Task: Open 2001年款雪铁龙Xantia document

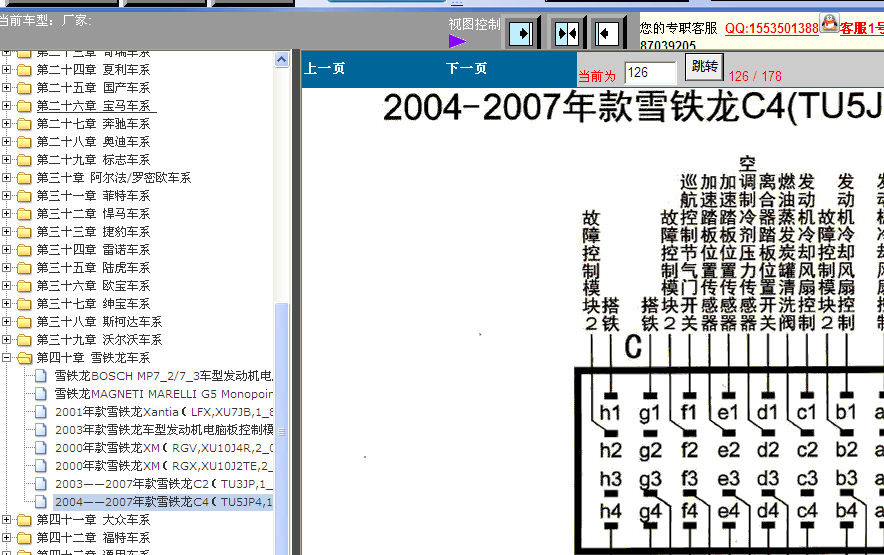Action: pyautogui.click(x=163, y=412)
